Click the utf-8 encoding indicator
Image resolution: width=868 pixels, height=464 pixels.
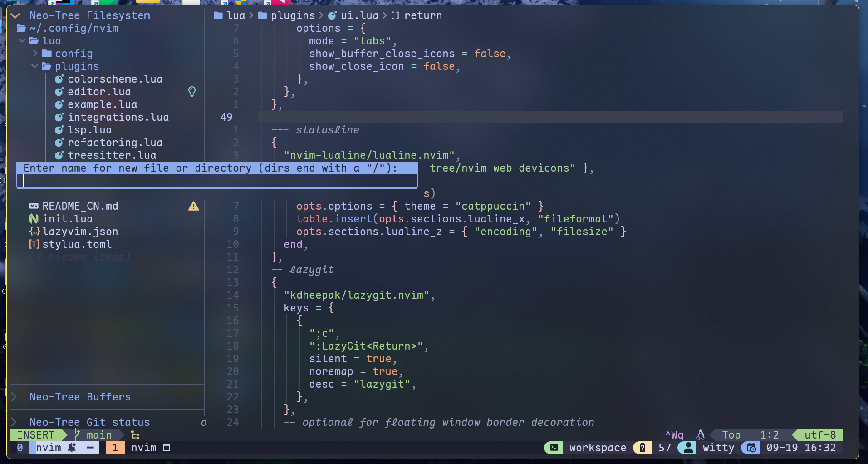(x=819, y=434)
